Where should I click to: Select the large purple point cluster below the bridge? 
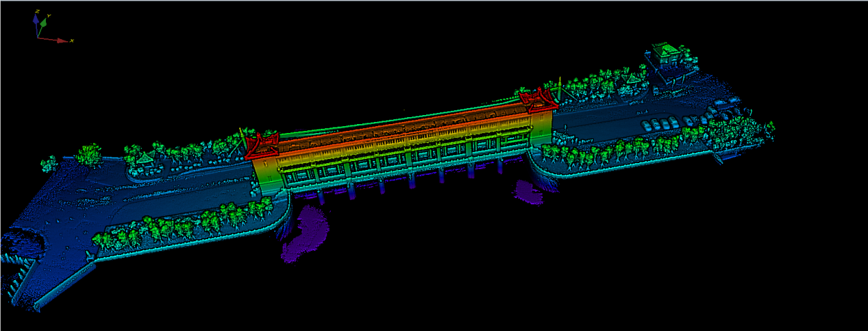(306, 234)
